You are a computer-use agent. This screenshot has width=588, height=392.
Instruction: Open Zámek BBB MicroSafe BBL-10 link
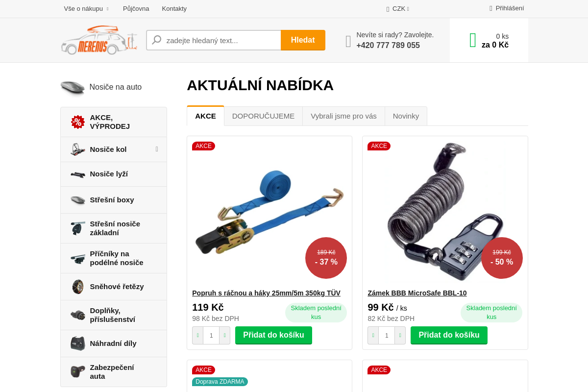(x=417, y=293)
